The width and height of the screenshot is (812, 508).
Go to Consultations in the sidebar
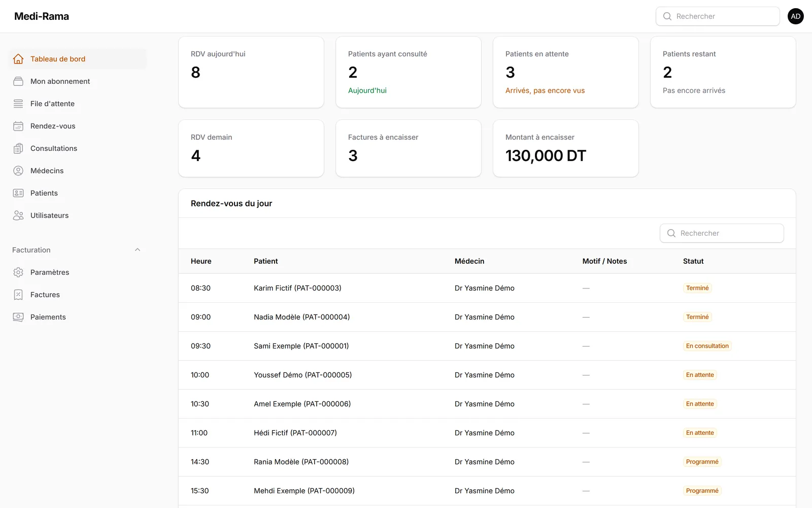coord(77,148)
